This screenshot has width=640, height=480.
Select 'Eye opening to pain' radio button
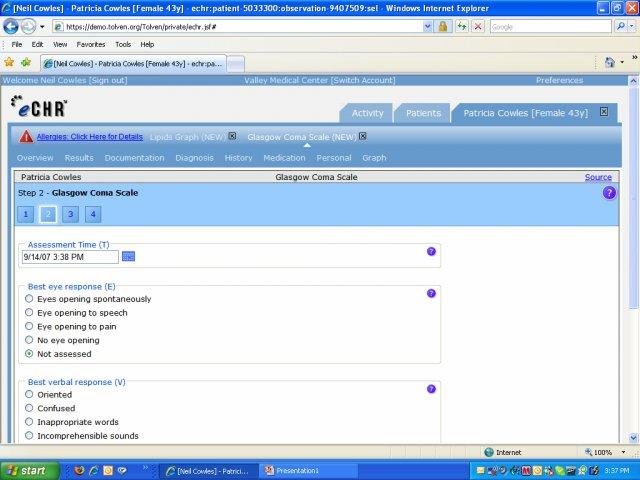[x=29, y=326]
